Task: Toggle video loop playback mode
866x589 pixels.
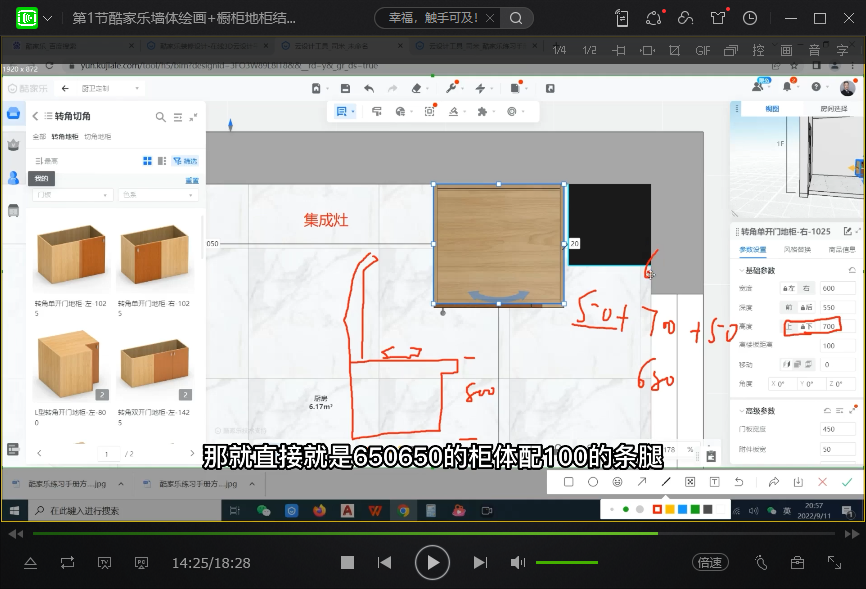Action: point(67,563)
